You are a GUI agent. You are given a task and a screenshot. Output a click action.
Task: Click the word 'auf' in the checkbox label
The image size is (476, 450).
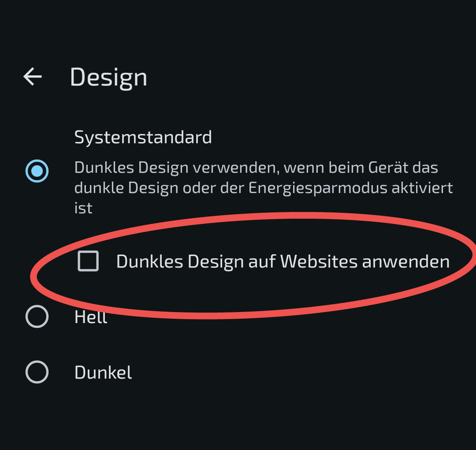pyautogui.click(x=262, y=261)
